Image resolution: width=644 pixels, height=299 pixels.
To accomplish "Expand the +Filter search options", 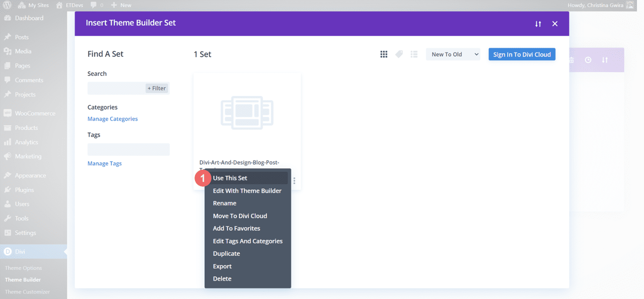I will pos(156,88).
